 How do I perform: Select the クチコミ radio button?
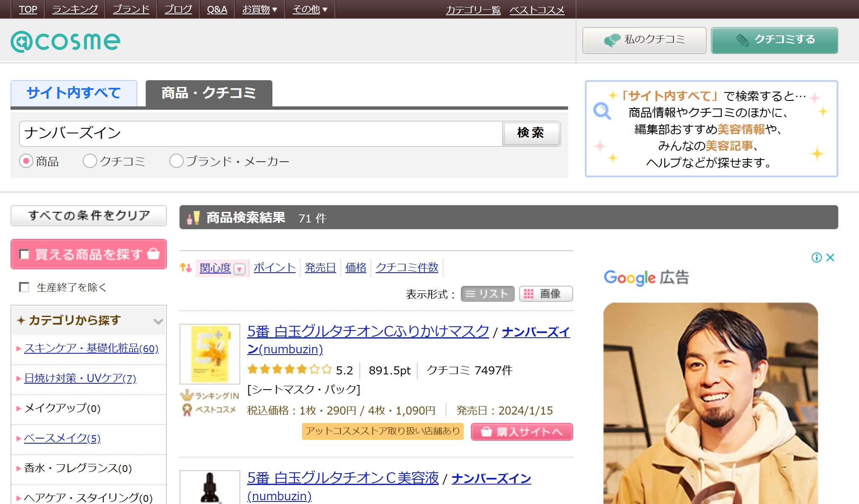tap(90, 161)
